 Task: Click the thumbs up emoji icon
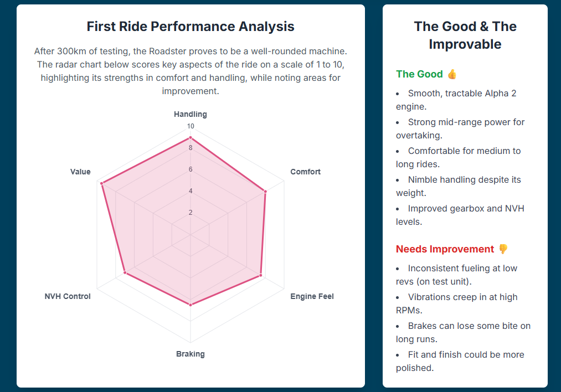pos(452,74)
